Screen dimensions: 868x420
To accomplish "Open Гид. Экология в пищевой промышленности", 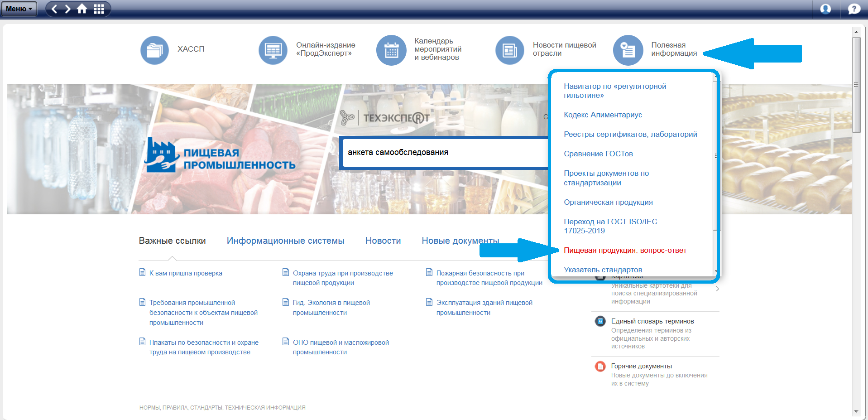I will coord(331,308).
